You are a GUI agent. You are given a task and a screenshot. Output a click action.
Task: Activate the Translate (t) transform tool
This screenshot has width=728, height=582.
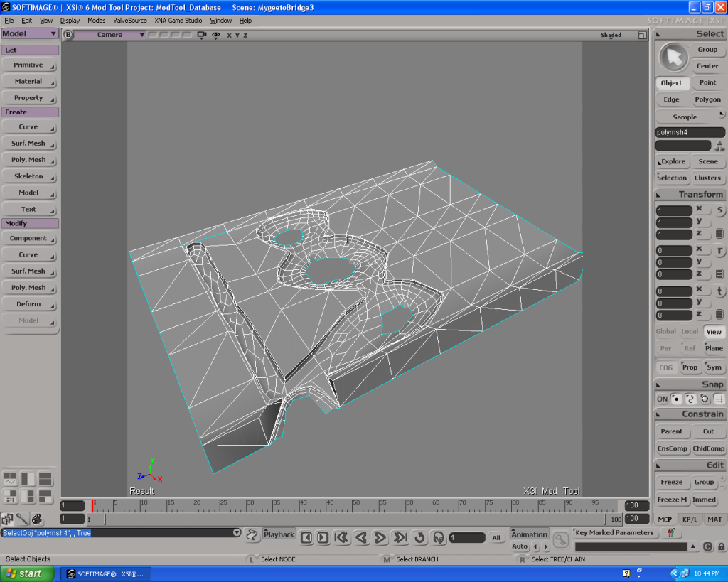[x=719, y=291]
